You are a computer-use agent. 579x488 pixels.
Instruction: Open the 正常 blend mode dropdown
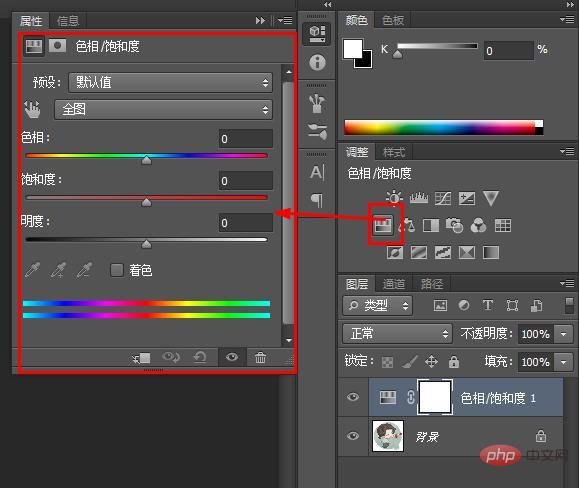[x=397, y=334]
